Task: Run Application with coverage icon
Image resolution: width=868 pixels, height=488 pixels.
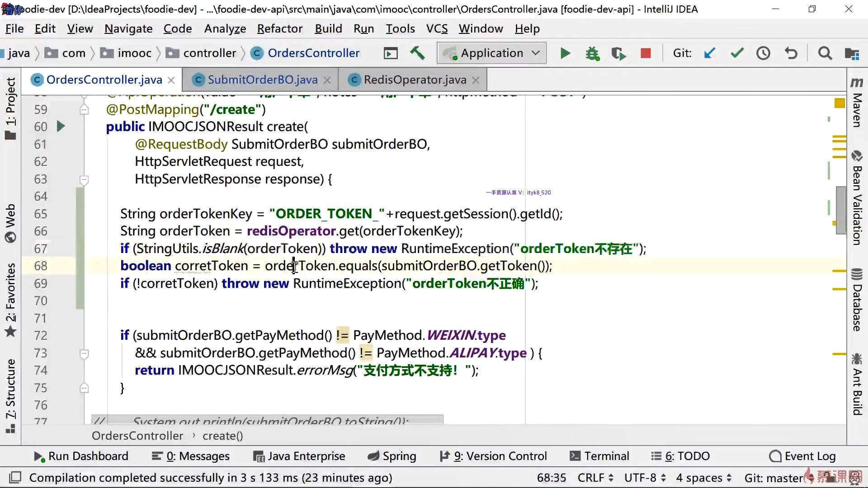Action: pos(618,53)
